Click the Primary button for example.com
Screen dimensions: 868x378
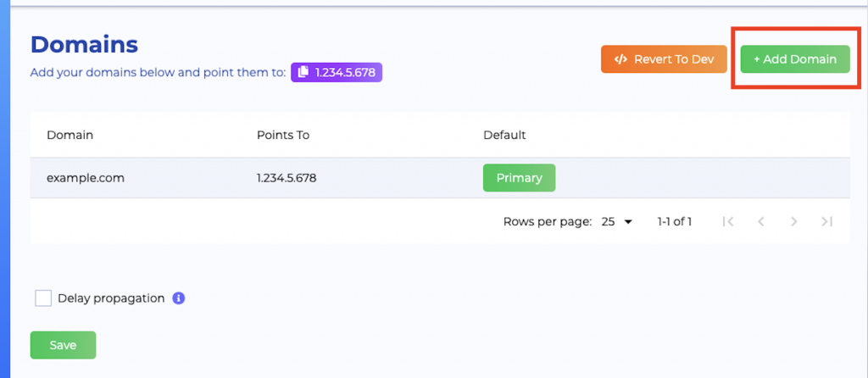519,178
